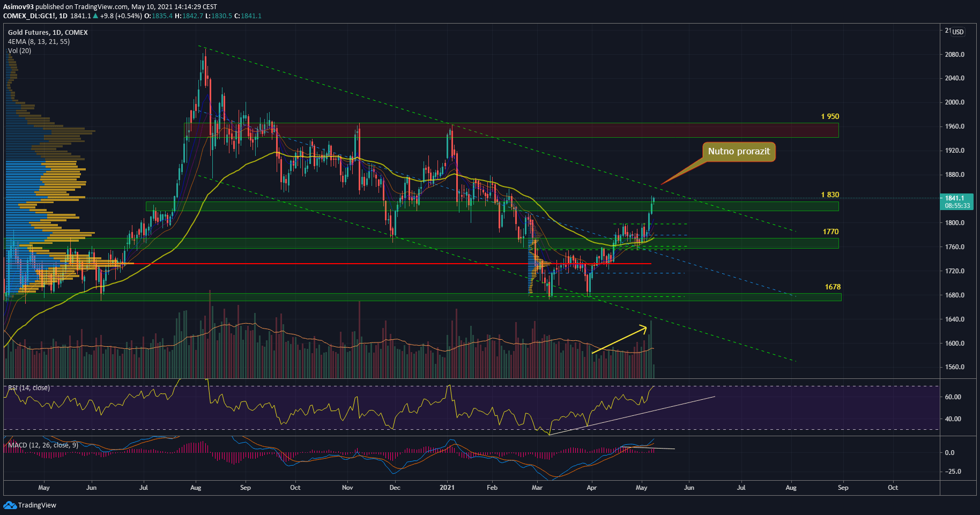Screen dimensions: 980x515
Task: Select the red horizontal line near 1730
Action: coord(375,264)
